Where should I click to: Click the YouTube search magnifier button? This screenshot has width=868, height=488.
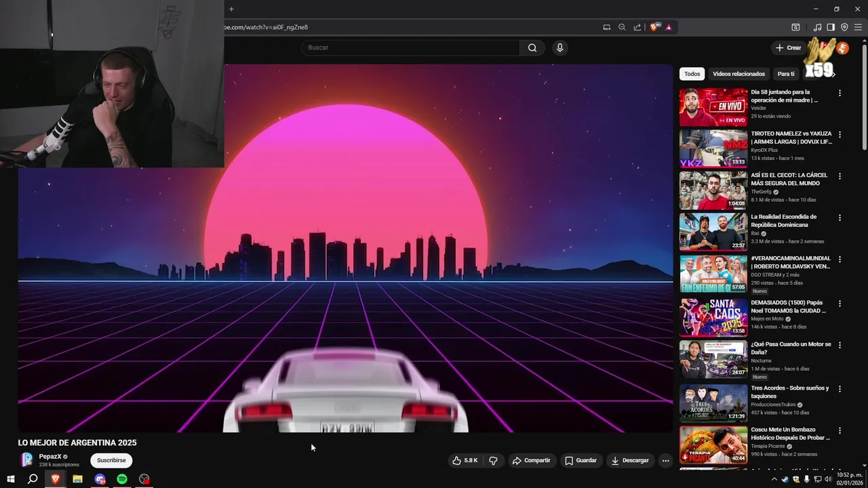(532, 47)
